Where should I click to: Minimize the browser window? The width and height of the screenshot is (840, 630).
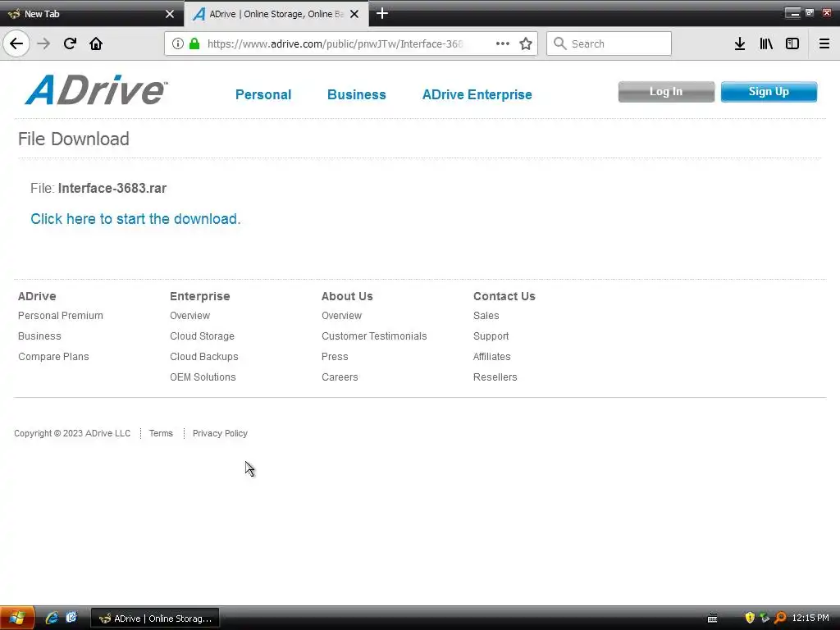793,13
